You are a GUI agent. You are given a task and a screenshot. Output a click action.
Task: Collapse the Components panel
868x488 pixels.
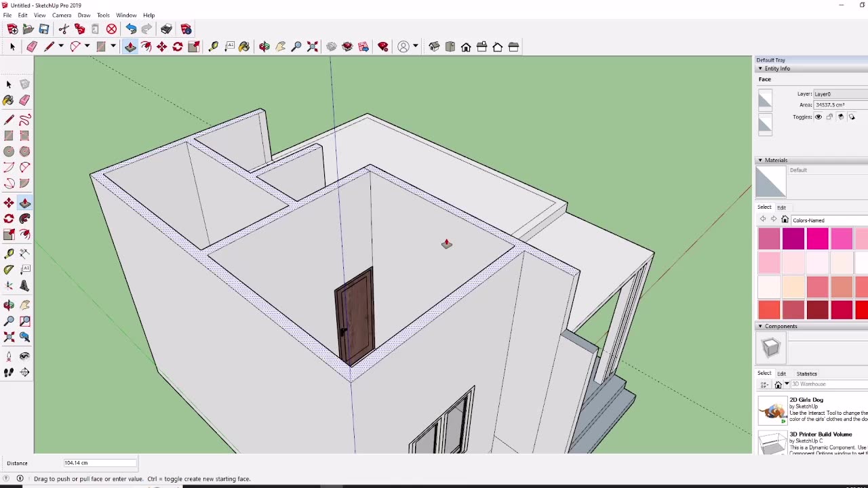pyautogui.click(x=760, y=326)
